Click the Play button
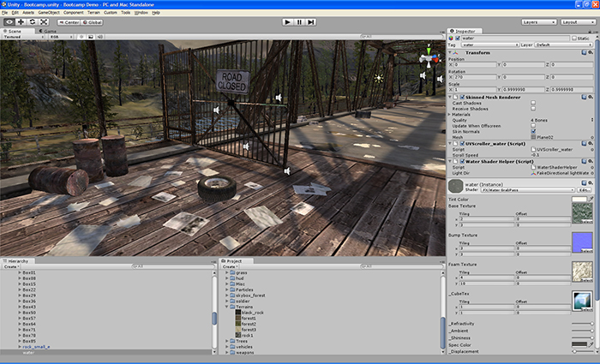This screenshot has width=600, height=364. (x=288, y=22)
